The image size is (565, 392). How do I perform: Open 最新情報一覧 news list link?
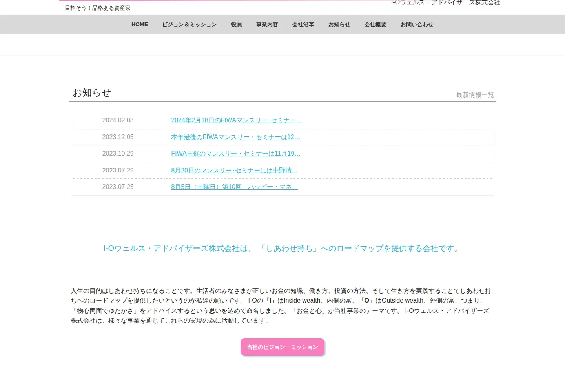pyautogui.click(x=475, y=94)
